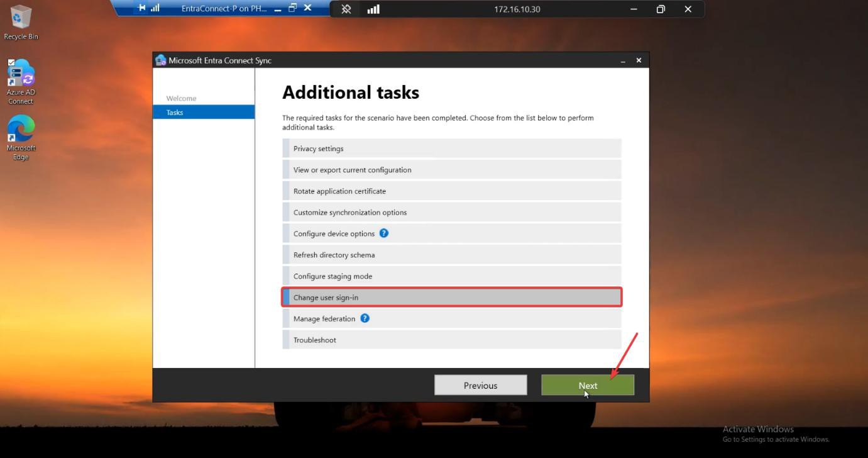
Task: Select the Welcome step in sidebar
Action: [181, 98]
